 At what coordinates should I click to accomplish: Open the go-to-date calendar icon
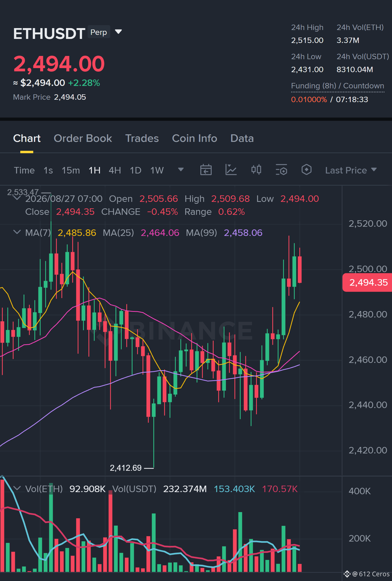point(206,170)
